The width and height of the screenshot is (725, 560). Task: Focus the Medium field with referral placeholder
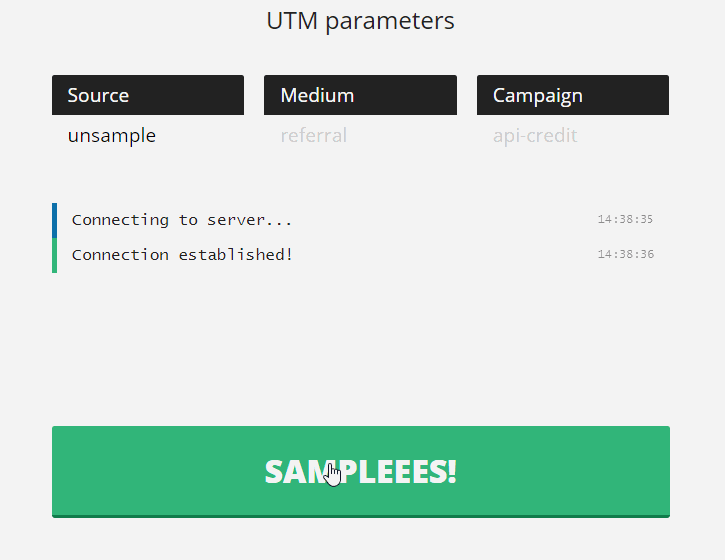[x=359, y=136]
